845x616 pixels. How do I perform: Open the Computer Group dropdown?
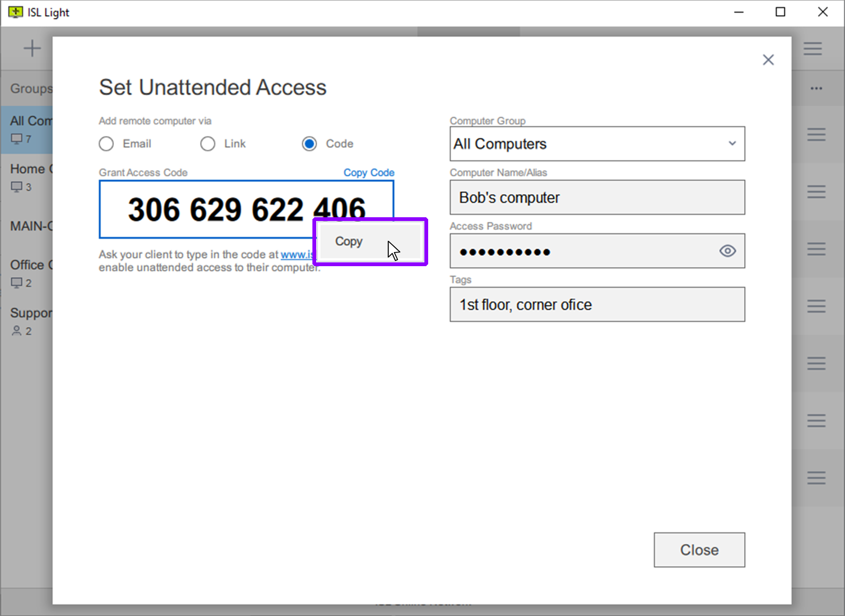(597, 144)
